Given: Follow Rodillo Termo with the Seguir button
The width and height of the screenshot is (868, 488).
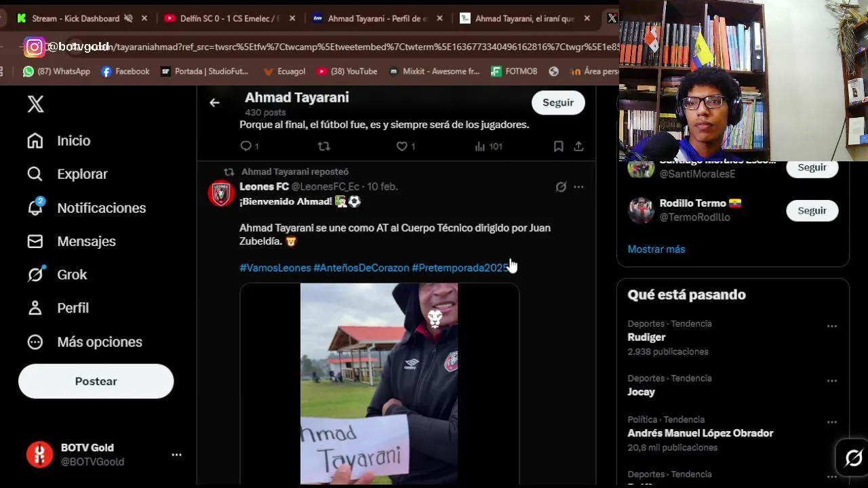Looking at the screenshot, I should (x=812, y=211).
